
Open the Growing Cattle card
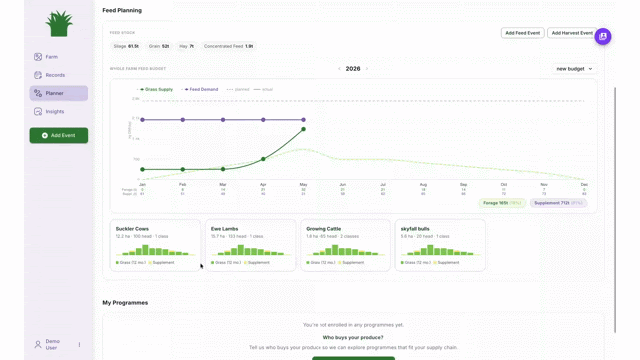pyautogui.click(x=345, y=245)
